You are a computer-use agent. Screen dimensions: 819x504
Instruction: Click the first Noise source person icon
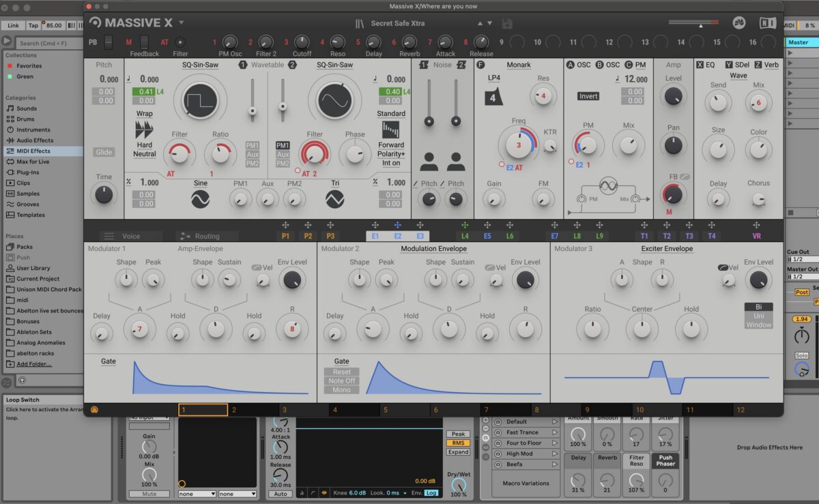tap(429, 162)
